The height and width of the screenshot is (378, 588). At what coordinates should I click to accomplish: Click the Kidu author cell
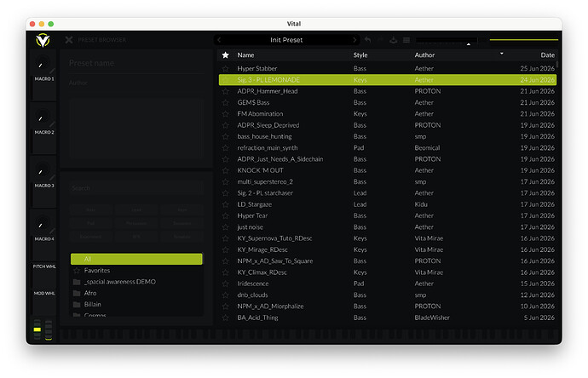[421, 204]
